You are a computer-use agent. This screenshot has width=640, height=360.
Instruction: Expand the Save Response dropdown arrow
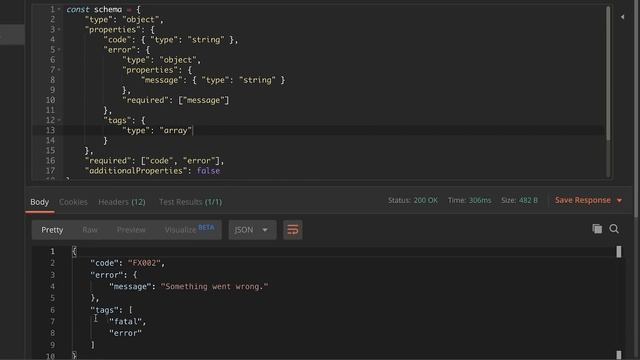(619, 200)
